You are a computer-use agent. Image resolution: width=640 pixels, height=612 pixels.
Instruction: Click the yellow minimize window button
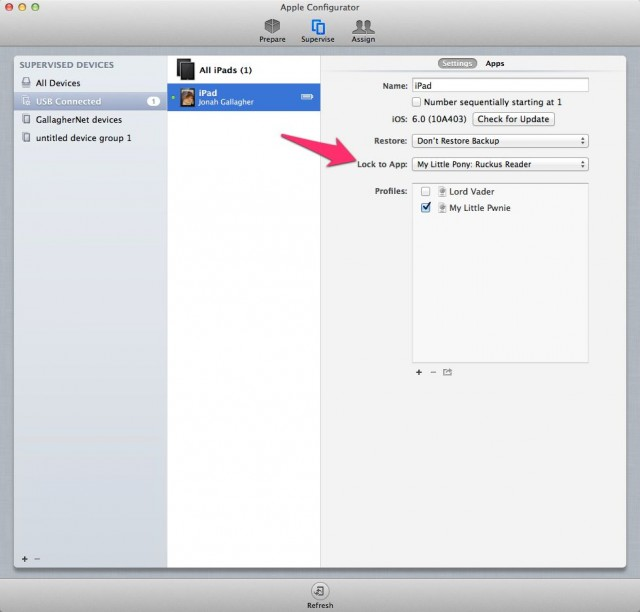[22, 7]
